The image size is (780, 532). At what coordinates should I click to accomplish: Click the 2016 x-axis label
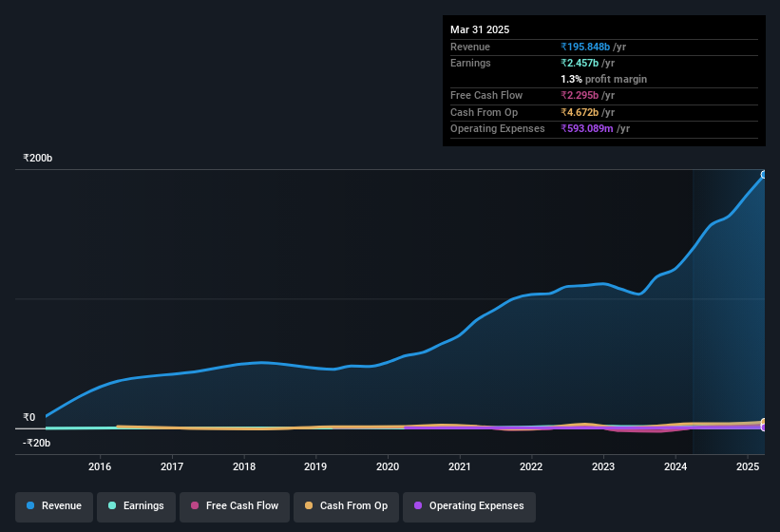100,466
